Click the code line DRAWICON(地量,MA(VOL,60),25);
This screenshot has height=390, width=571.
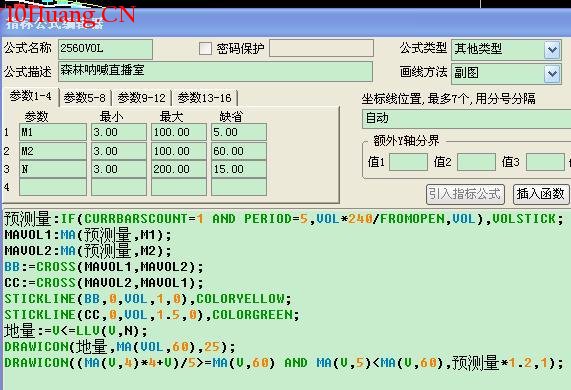(x=120, y=347)
